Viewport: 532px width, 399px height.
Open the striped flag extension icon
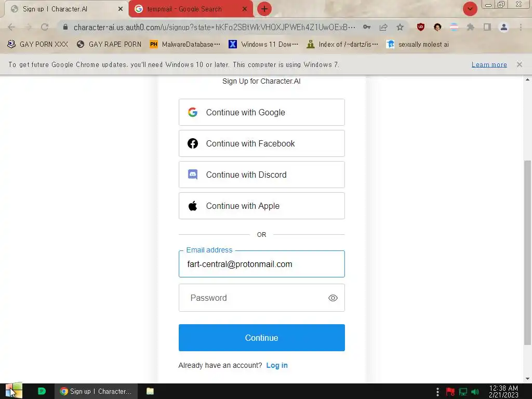pos(454,27)
